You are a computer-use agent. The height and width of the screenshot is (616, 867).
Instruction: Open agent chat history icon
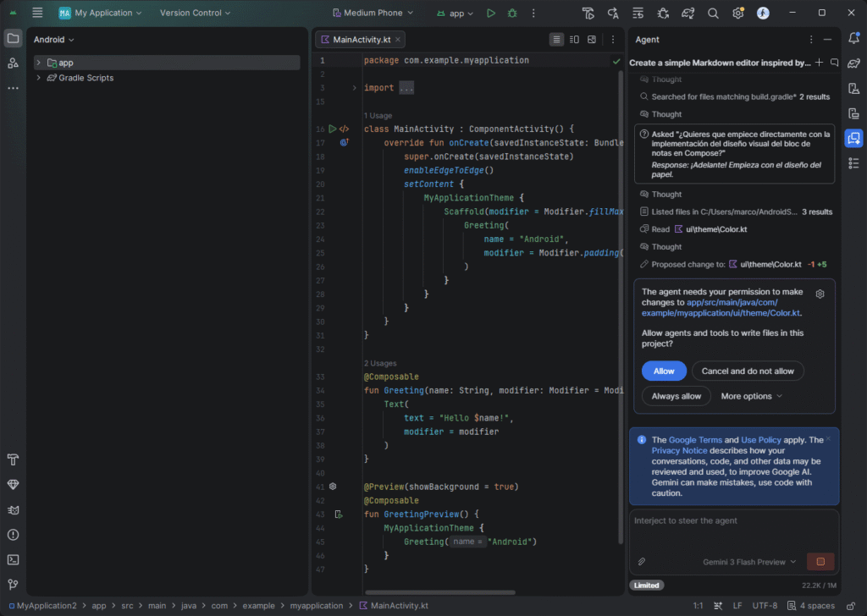(x=834, y=63)
